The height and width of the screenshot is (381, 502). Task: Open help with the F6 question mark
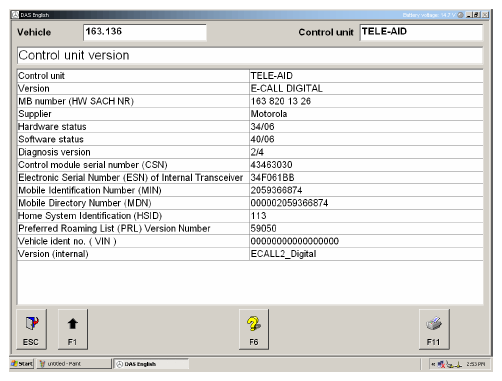[254, 329]
